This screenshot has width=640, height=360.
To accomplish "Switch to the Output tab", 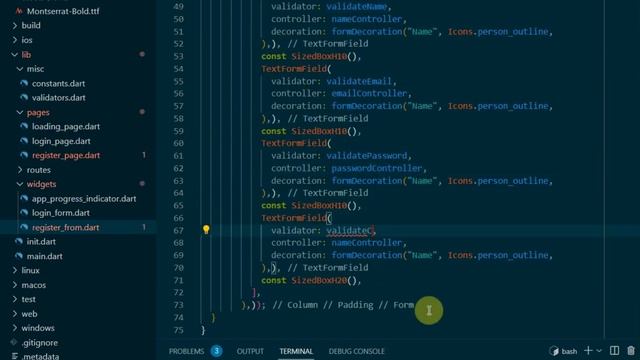I will click(x=250, y=351).
